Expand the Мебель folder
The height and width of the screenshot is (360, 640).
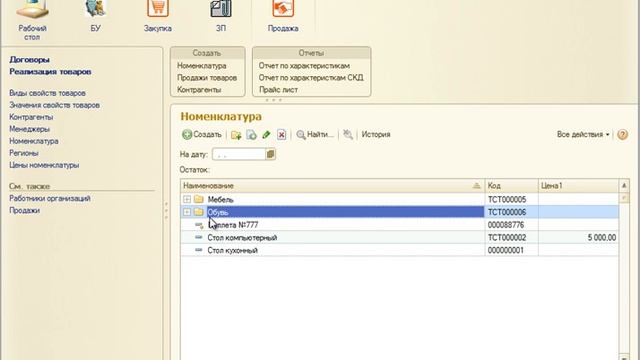click(187, 199)
